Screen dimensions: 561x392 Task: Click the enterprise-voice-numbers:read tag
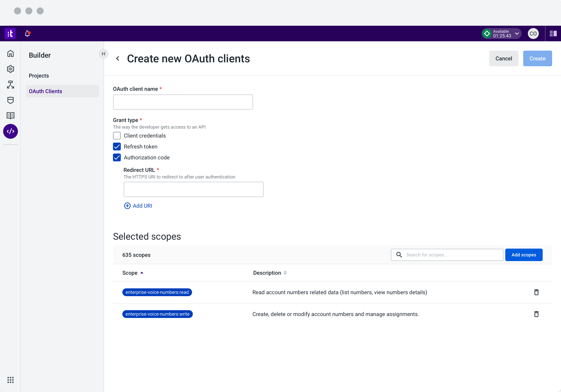157,292
